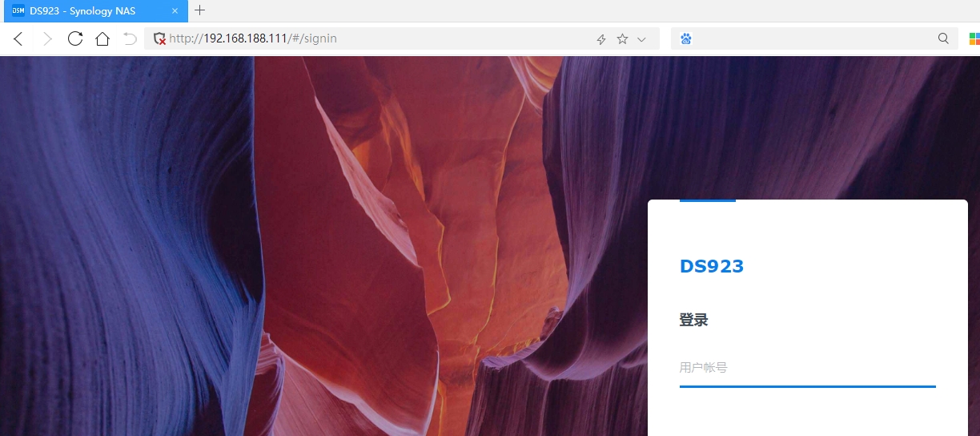The width and height of the screenshot is (980, 436).
Task: Click the browser back arrow
Action: (18, 38)
